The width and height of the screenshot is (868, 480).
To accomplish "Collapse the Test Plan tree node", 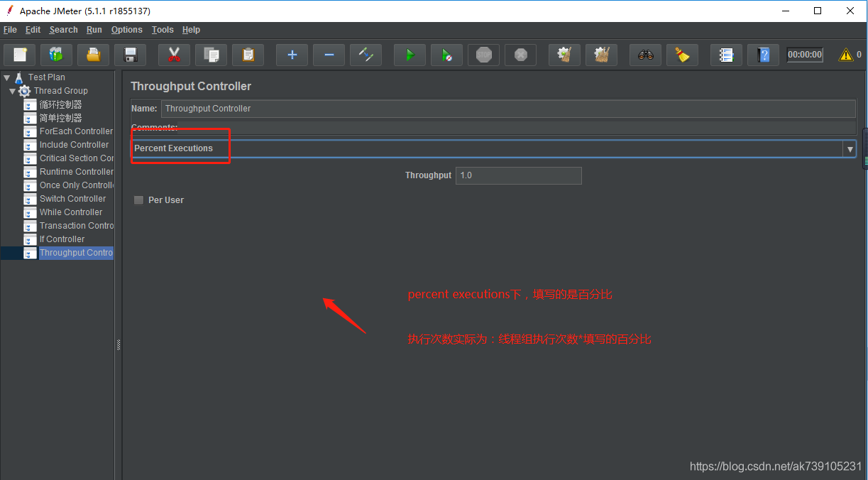I will (6, 77).
